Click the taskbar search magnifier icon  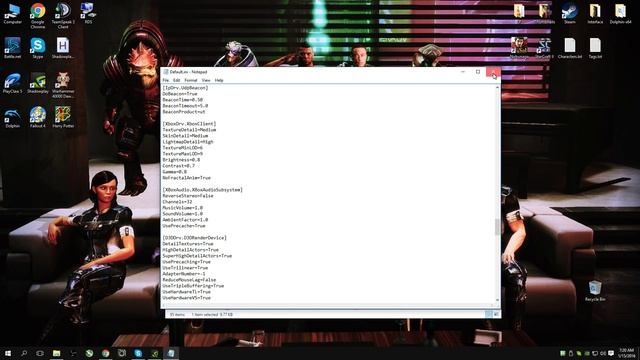pyautogui.click(x=24, y=353)
